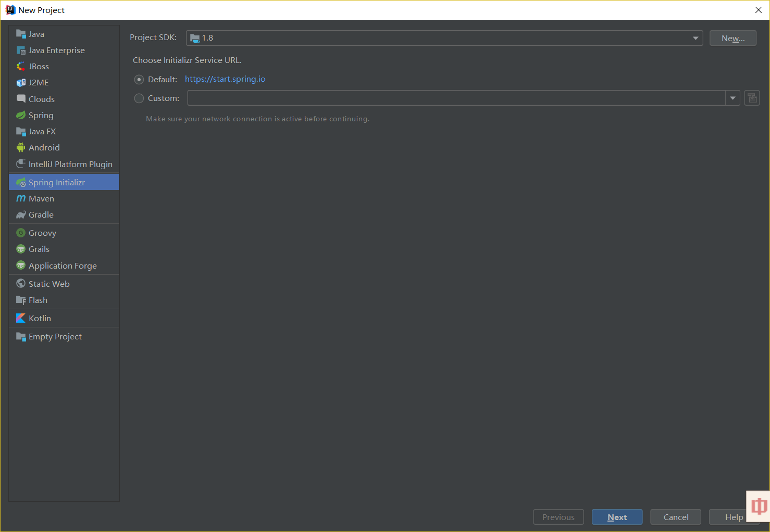Viewport: 770px width, 532px height.
Task: Select the Empty Project label
Action: click(x=55, y=337)
